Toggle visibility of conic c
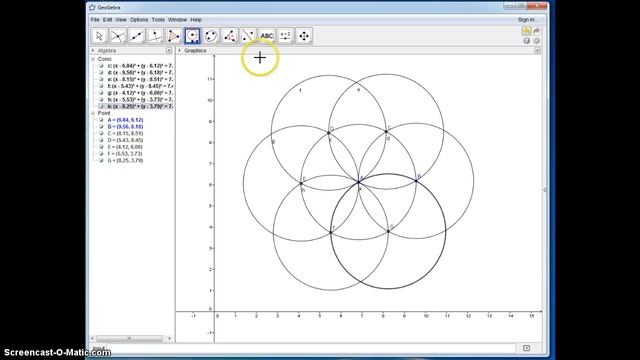The image size is (640, 360). (101, 66)
